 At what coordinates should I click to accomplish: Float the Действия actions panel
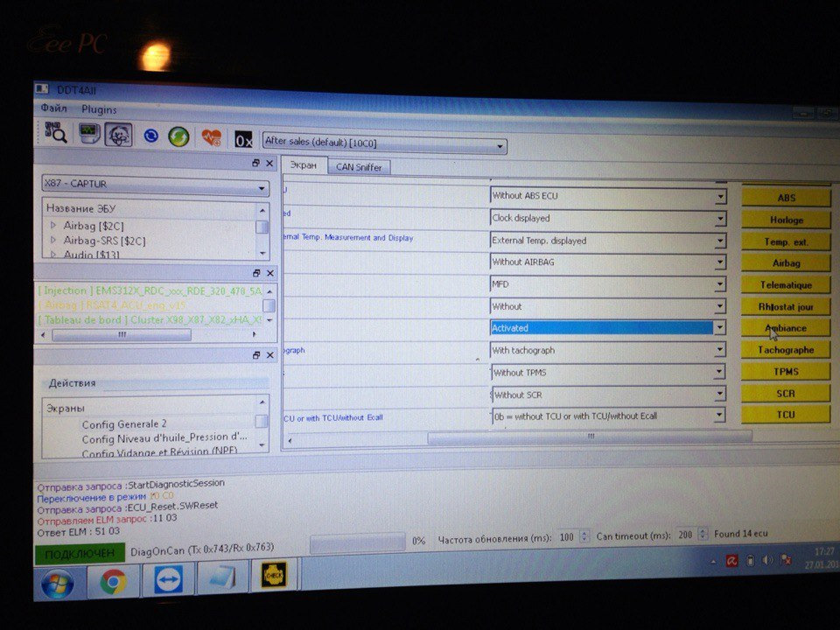point(256,354)
